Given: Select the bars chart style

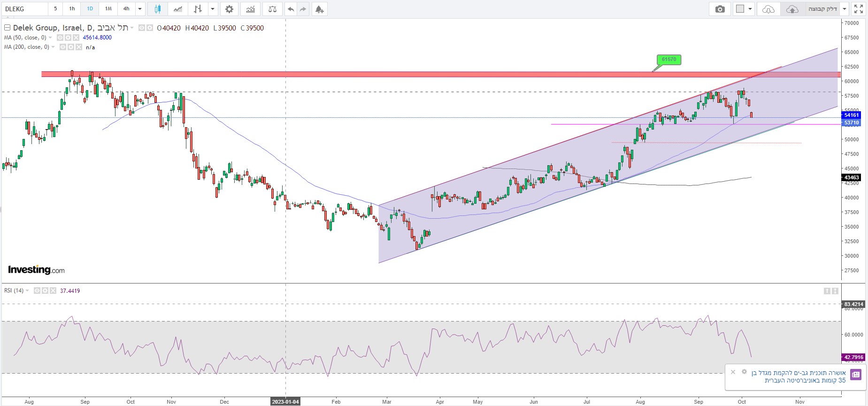Looking at the screenshot, I should (x=198, y=9).
